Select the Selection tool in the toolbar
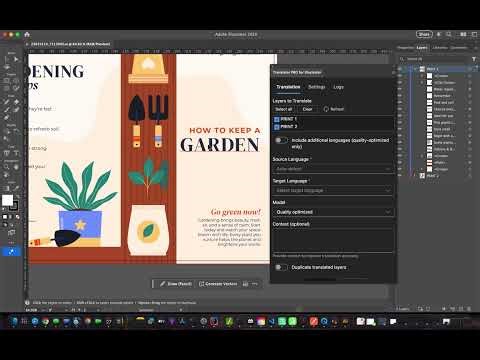 [x=6, y=59]
